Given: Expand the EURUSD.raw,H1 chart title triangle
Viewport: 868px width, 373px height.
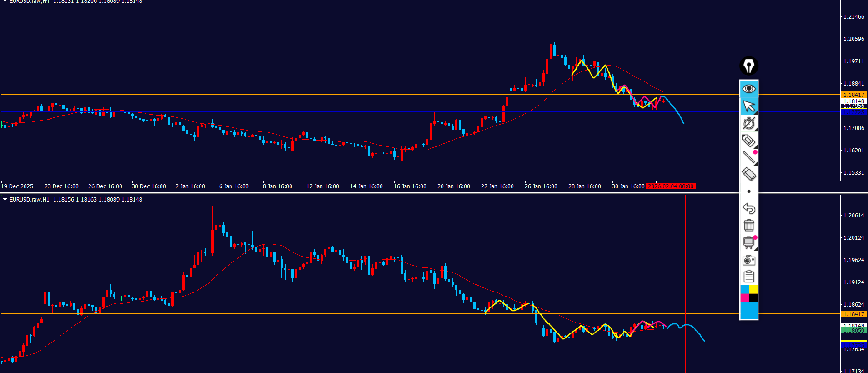Looking at the screenshot, I should (x=5, y=200).
